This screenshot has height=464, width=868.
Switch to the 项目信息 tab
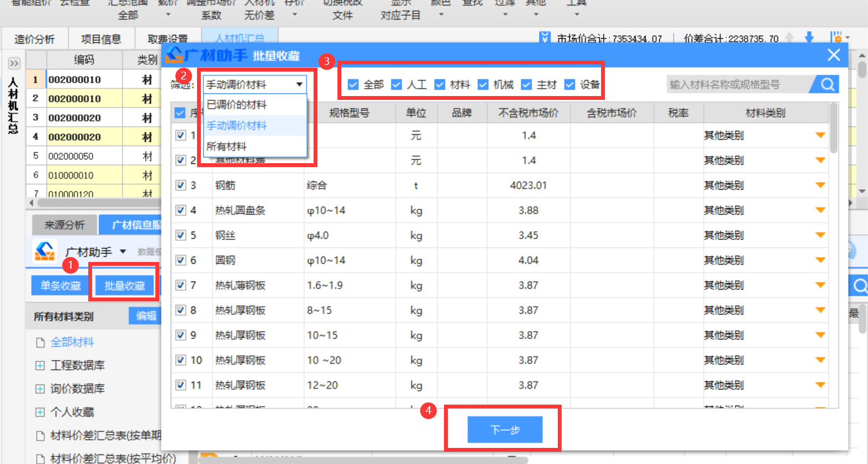(101, 39)
